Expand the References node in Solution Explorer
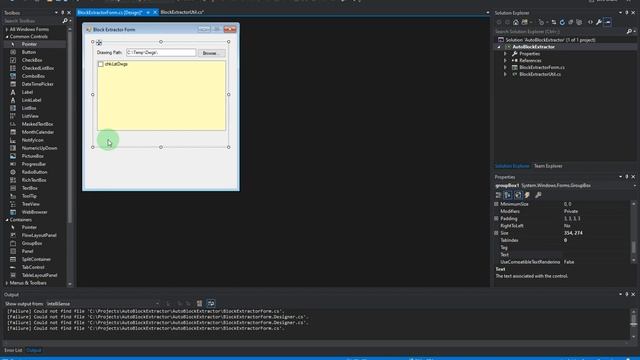The width and height of the screenshot is (640, 360). click(x=505, y=60)
